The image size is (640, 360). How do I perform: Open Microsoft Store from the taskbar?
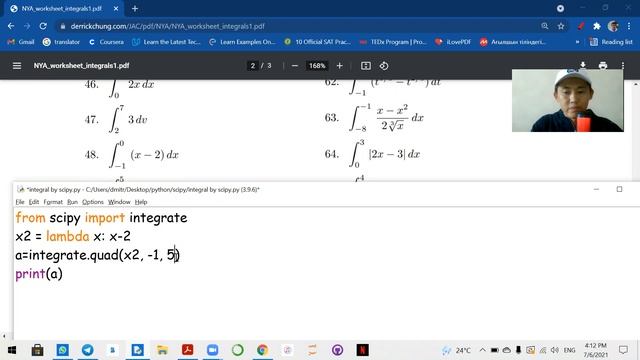tap(38, 350)
